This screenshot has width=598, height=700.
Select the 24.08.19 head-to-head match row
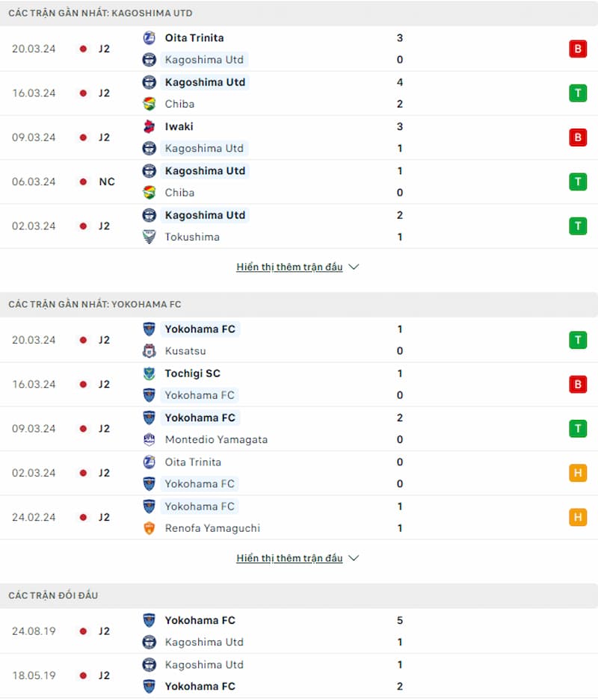299,631
